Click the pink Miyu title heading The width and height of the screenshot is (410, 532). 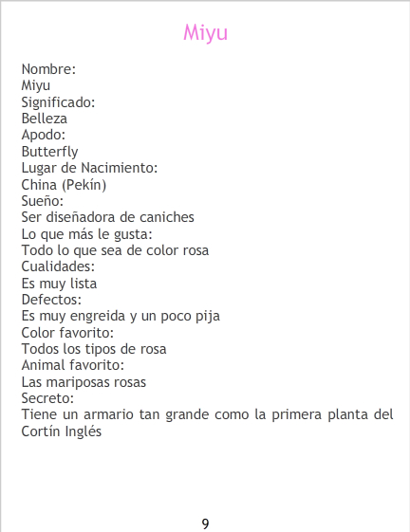(205, 33)
